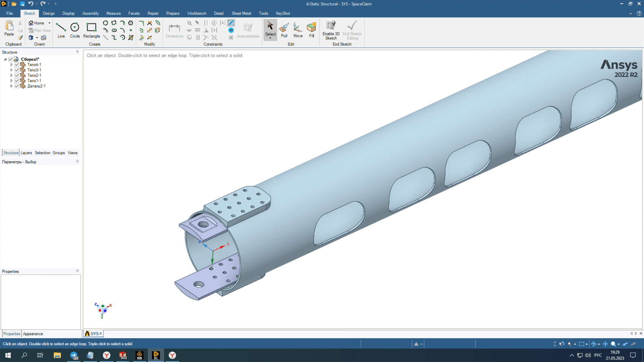Click the Paste button
Viewport: 644px width, 362px height.
point(9,29)
